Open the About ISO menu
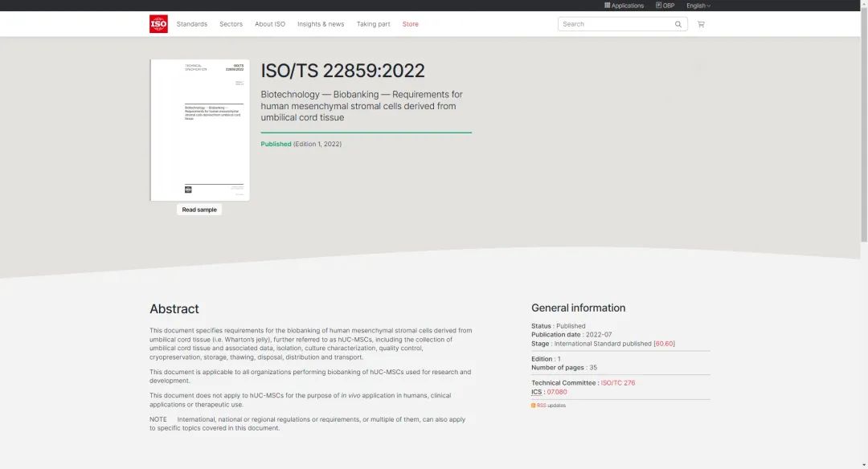Screen dimensions: 868x469 (x=270, y=24)
